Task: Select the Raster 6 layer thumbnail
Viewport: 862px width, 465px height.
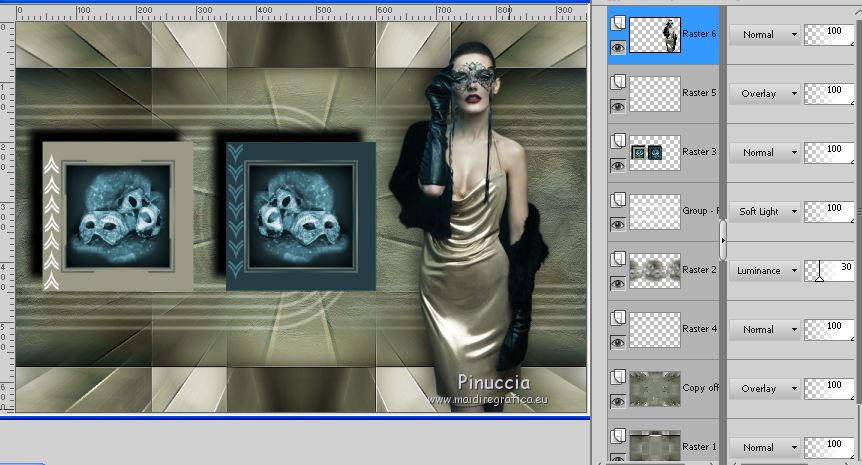Action: (654, 35)
